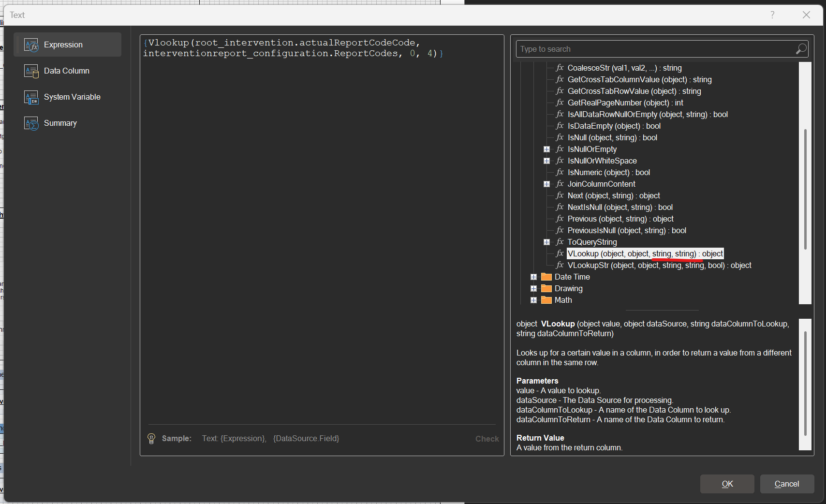Click the function tree vertical scrollbar
The image size is (826, 504).
805,189
